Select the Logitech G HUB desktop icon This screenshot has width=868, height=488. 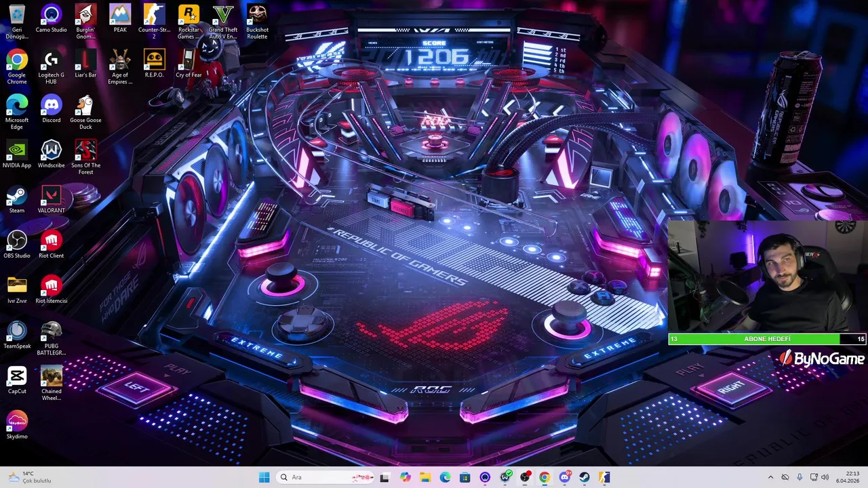click(51, 67)
